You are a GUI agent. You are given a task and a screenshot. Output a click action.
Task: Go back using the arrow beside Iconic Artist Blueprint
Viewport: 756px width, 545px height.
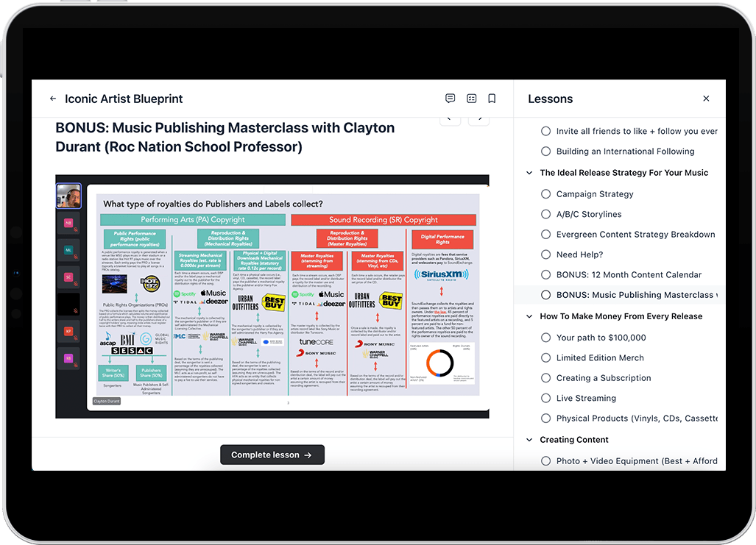53,99
